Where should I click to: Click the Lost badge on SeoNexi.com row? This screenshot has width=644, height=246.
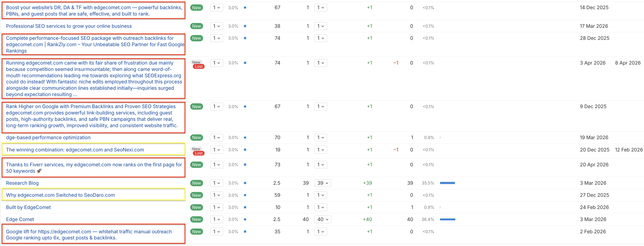198,153
